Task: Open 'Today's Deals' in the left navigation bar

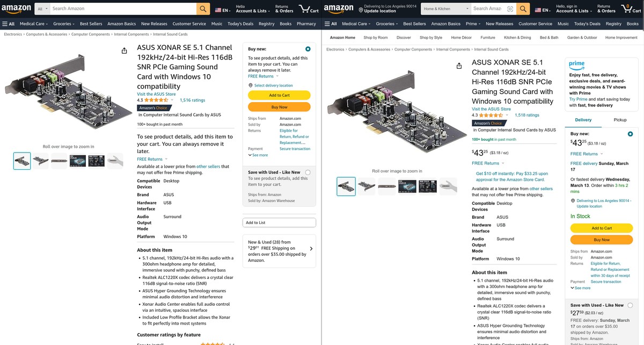Action: pos(240,24)
